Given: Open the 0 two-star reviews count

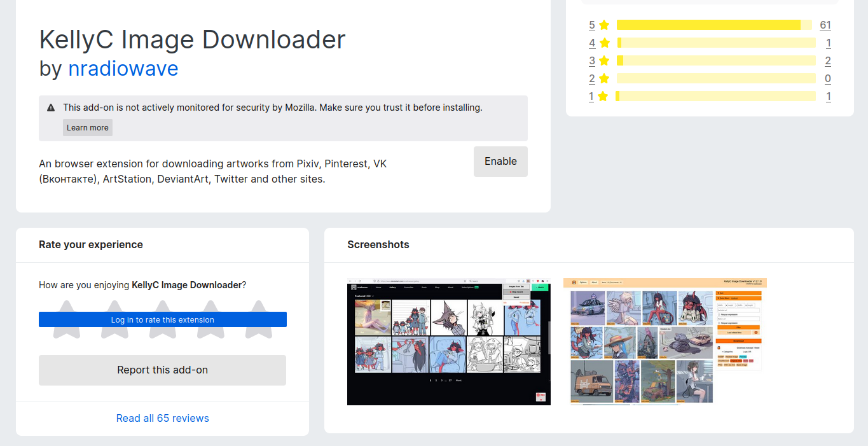Looking at the screenshot, I should point(828,79).
